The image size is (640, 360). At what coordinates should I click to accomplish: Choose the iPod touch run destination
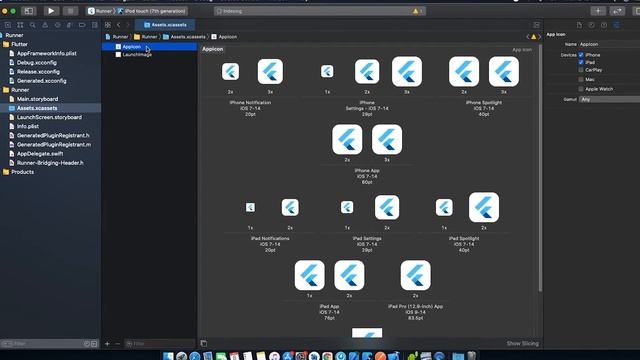pyautogui.click(x=152, y=11)
